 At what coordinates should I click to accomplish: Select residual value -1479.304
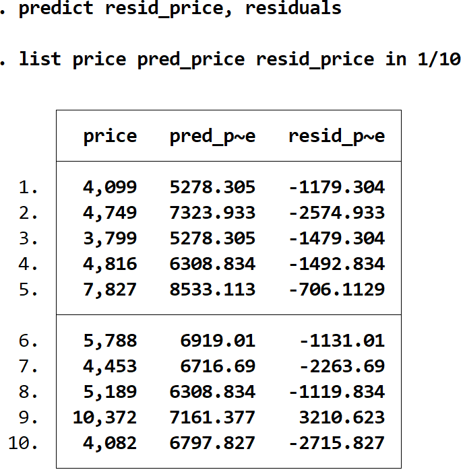coord(336,238)
